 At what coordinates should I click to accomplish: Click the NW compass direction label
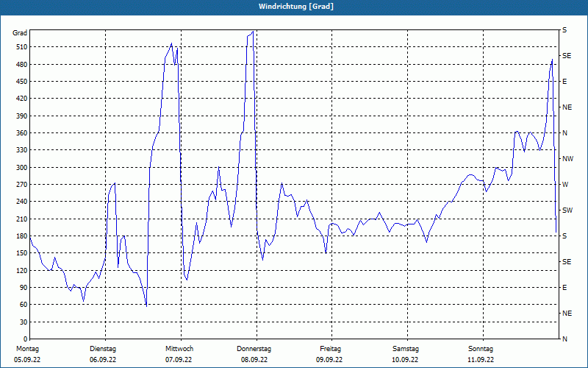pyautogui.click(x=567, y=159)
